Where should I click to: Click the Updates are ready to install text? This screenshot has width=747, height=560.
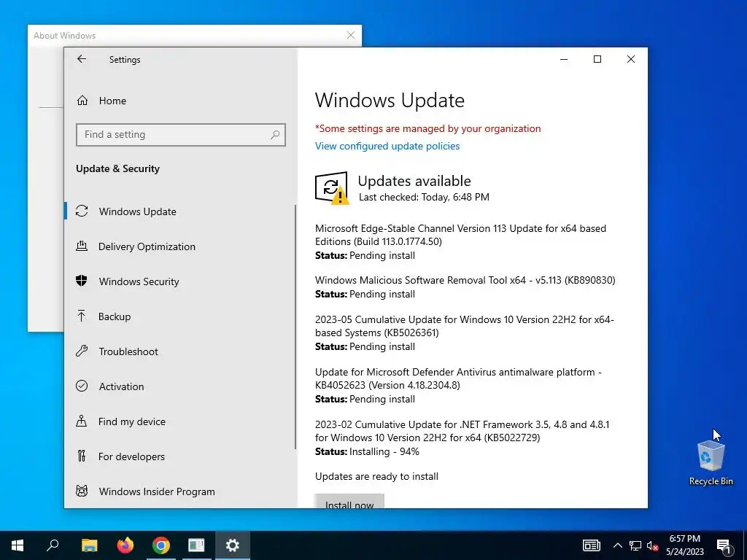pyautogui.click(x=376, y=476)
